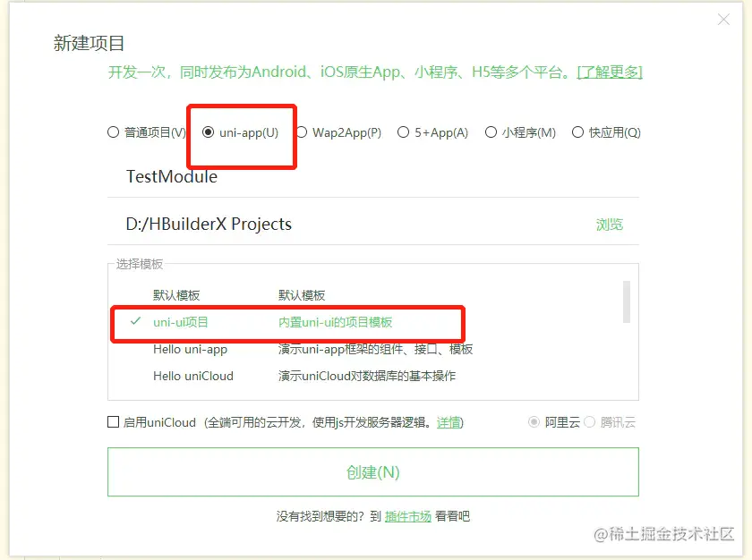752x560 pixels.
Task: Enable the 启用uniCloud checkbox
Action: coord(113,422)
